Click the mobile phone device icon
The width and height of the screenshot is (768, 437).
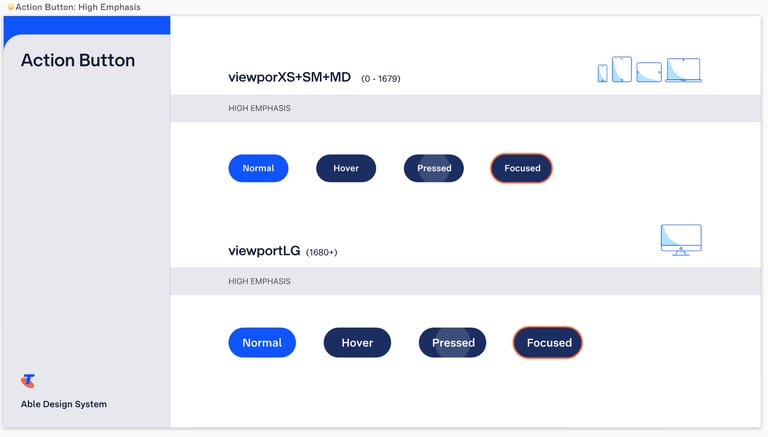602,73
